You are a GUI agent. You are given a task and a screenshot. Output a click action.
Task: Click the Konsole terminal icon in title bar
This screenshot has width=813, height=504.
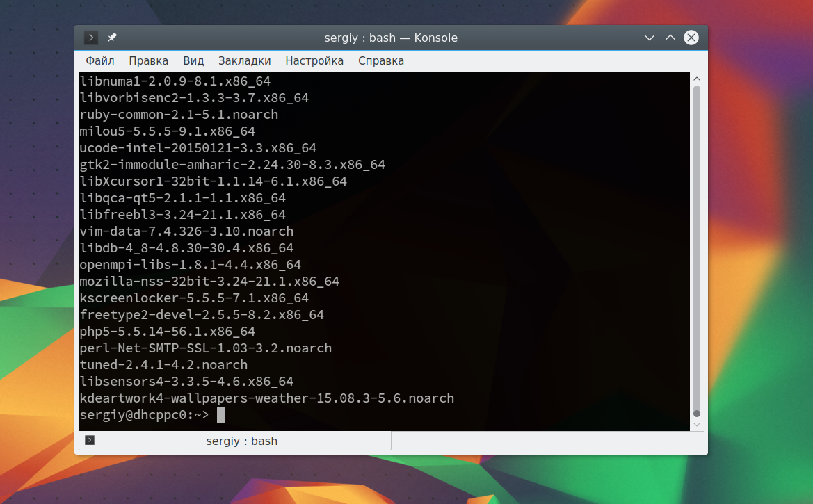tap(90, 38)
